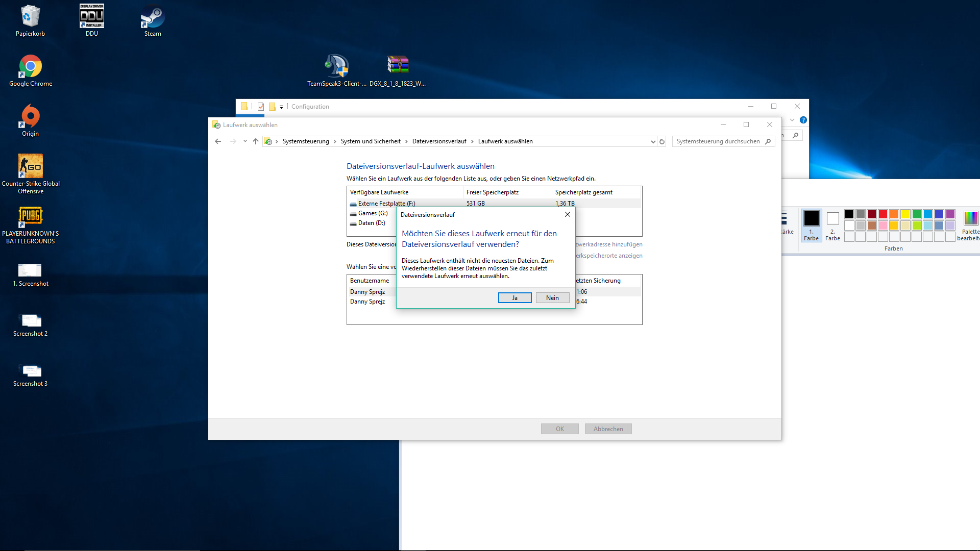Click the OK button at the bottom
The image size is (980, 551).
[x=560, y=429]
